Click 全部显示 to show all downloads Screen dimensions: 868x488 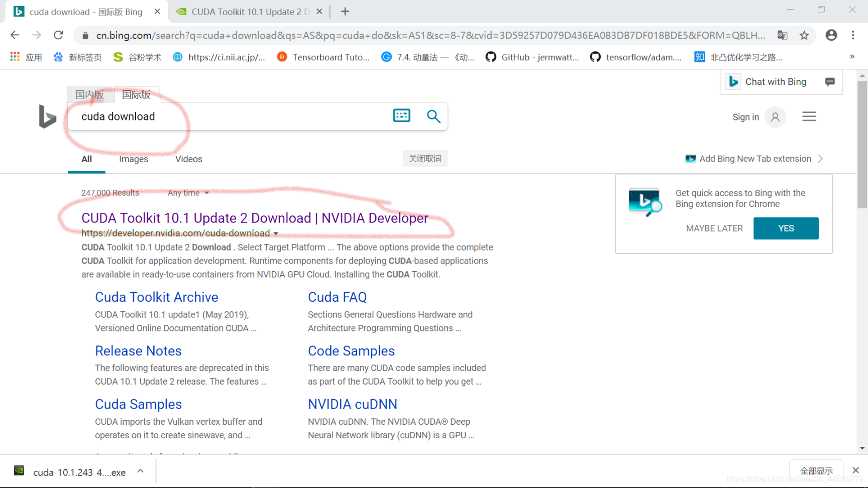coord(816,470)
